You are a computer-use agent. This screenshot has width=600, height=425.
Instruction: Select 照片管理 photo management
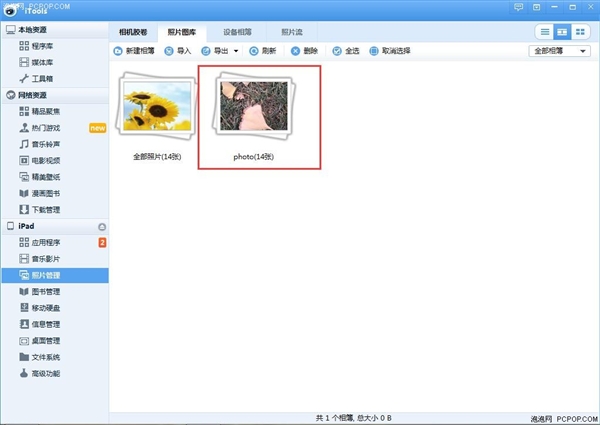[x=55, y=275]
